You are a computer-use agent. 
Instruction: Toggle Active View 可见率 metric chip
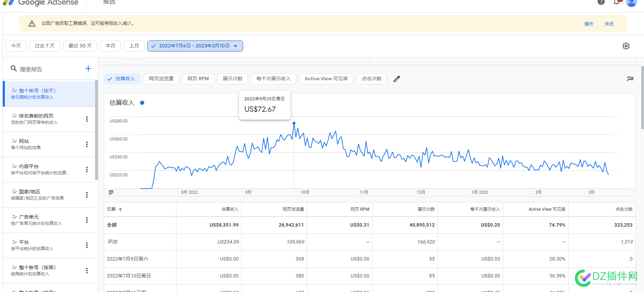click(x=326, y=79)
